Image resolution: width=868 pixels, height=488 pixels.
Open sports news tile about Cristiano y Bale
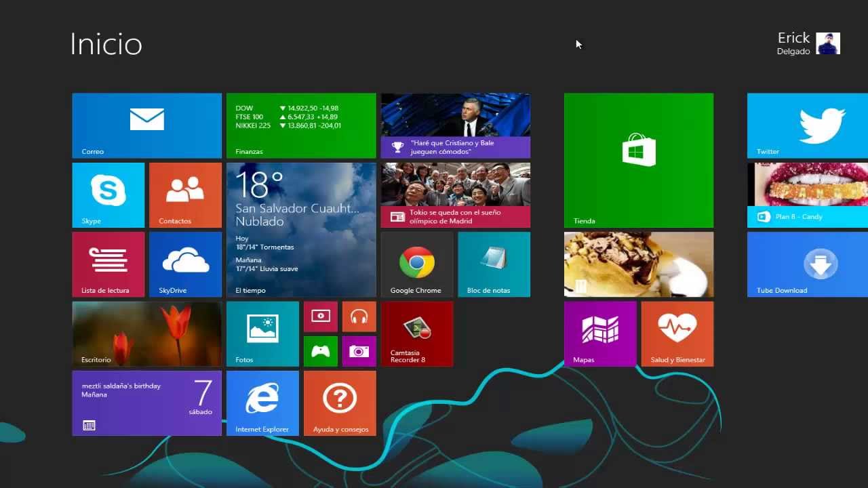pos(456,125)
